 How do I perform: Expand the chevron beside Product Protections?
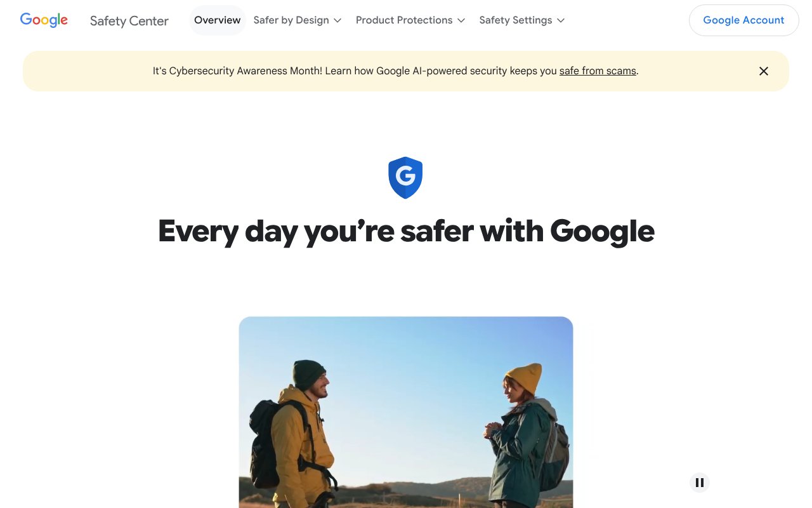click(461, 21)
